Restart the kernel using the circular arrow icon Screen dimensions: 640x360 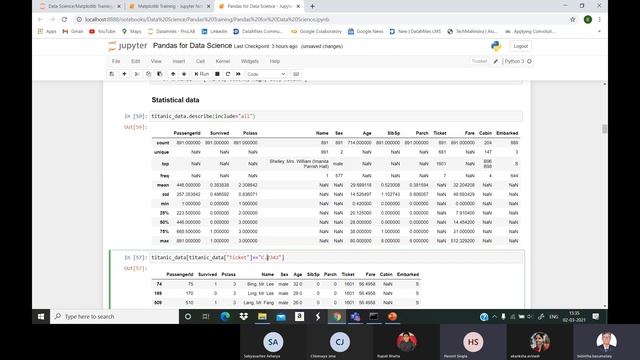(228, 74)
